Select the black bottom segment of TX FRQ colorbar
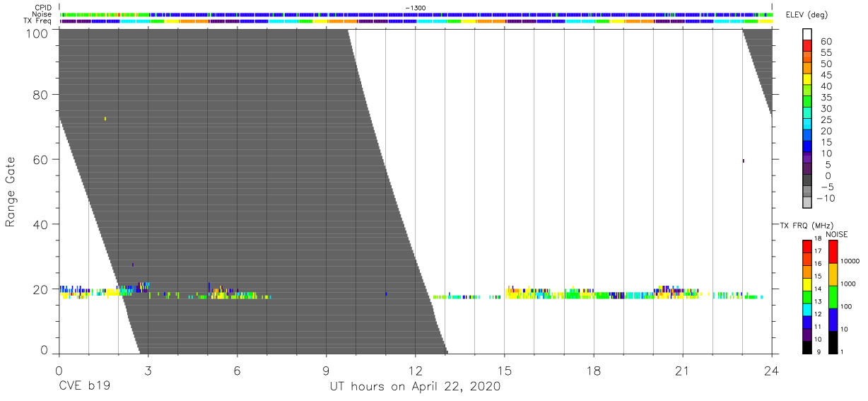The image size is (868, 401). (807, 347)
